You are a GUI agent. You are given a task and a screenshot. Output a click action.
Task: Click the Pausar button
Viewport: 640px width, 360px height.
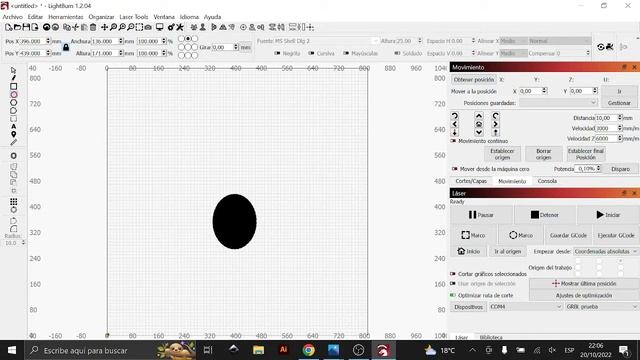tap(481, 215)
